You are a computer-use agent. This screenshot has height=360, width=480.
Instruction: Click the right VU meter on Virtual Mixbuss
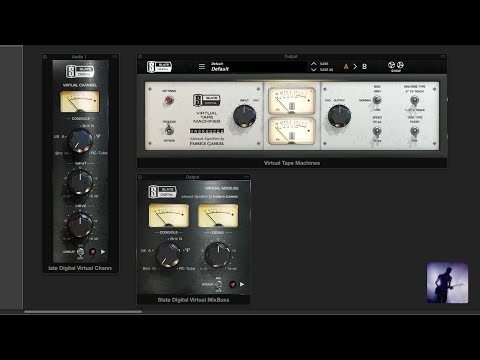(218, 215)
